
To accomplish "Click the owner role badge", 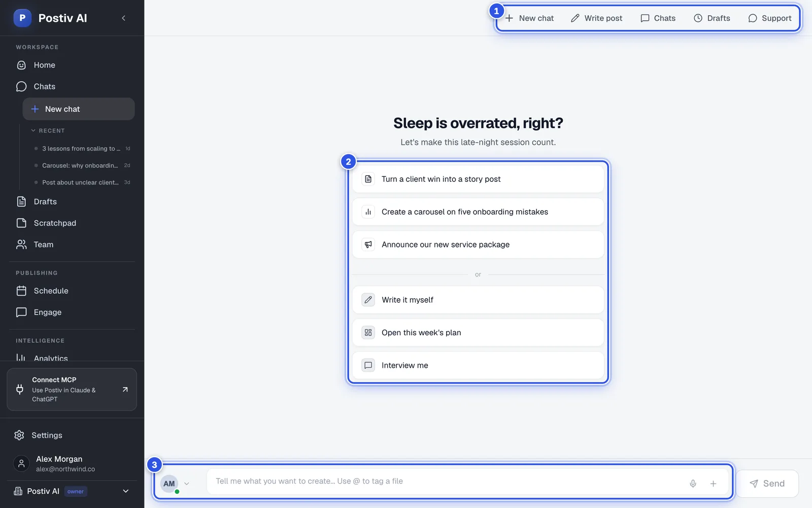I will (76, 491).
